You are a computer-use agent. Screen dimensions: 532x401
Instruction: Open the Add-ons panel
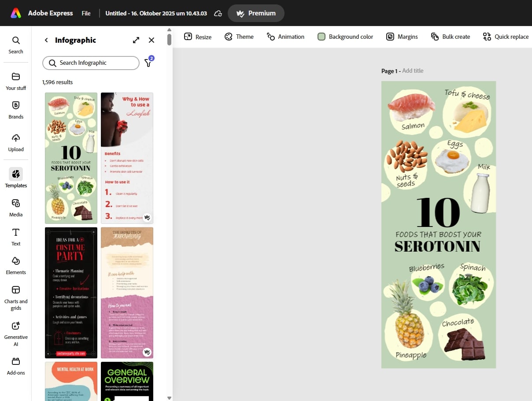point(16,366)
